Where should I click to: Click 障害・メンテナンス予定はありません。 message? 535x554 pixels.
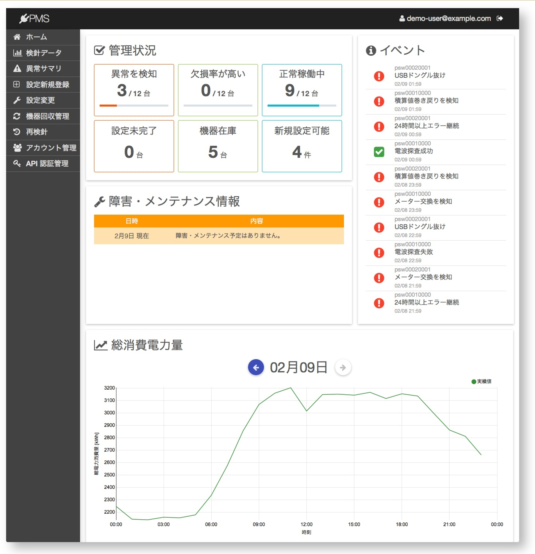tap(228, 236)
